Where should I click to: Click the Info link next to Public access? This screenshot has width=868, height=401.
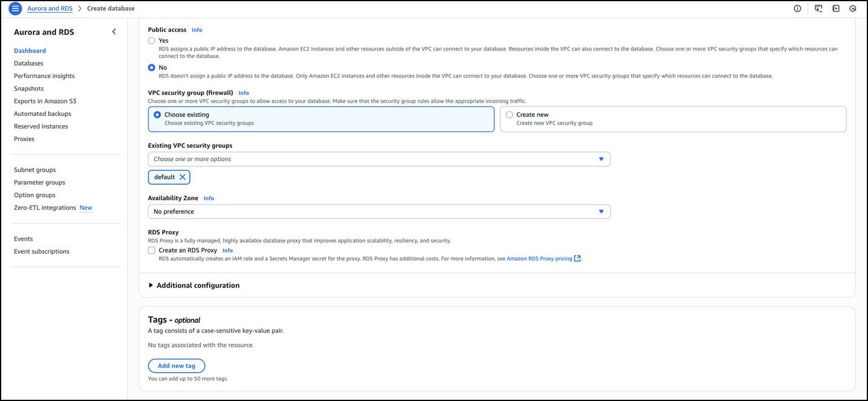(x=197, y=30)
